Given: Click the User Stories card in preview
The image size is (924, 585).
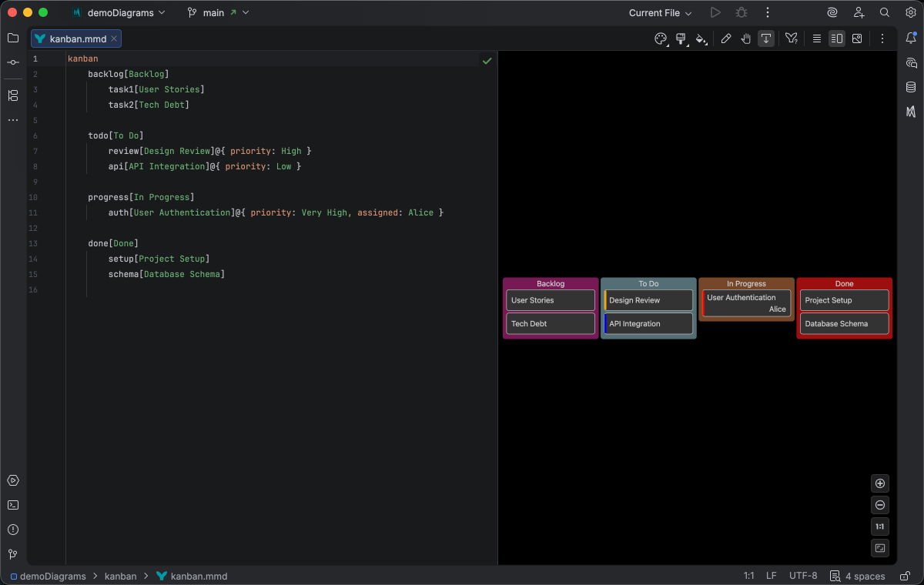Looking at the screenshot, I should click(551, 300).
